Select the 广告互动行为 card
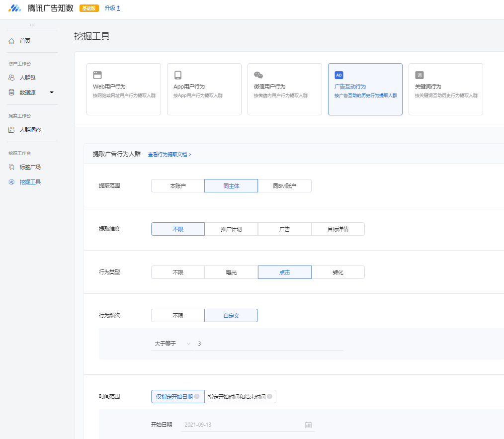The image size is (504, 439). 365,89
